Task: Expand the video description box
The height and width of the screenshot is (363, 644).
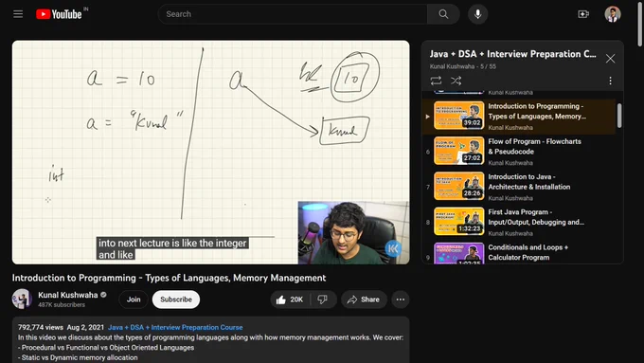Action: [x=210, y=340]
